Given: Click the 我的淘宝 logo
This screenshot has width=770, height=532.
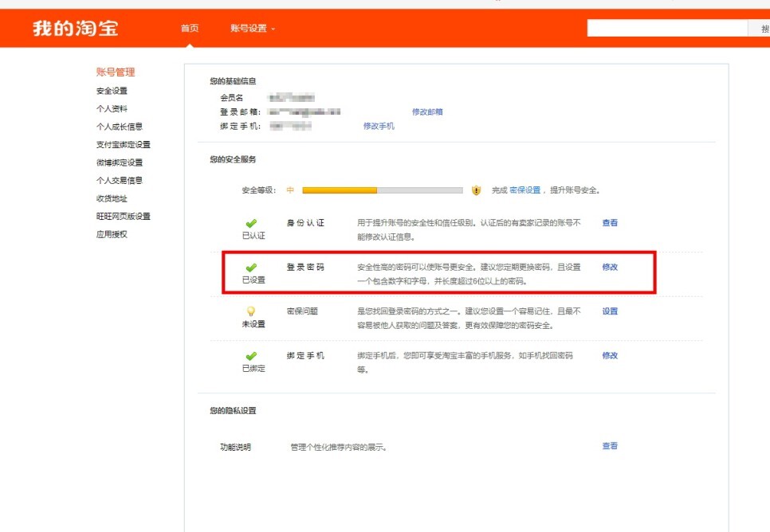Looking at the screenshot, I should tap(75, 28).
